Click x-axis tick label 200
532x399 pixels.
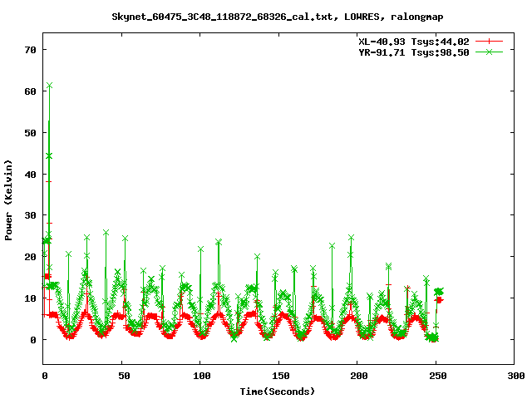358,376
